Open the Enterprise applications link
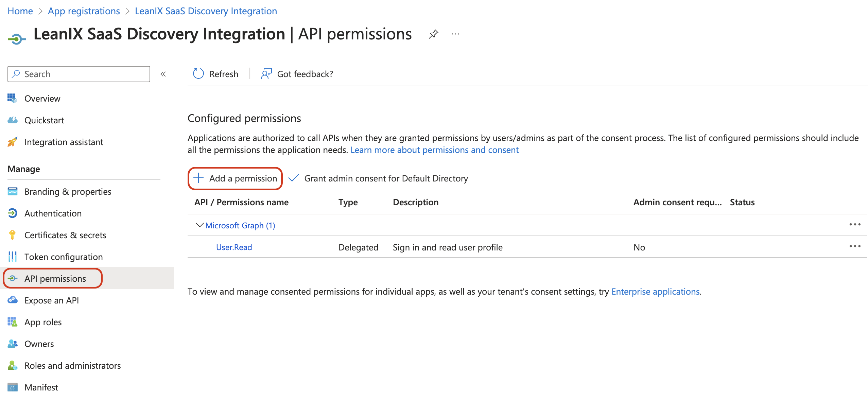Screen dimensions: 868x401 click(x=655, y=292)
